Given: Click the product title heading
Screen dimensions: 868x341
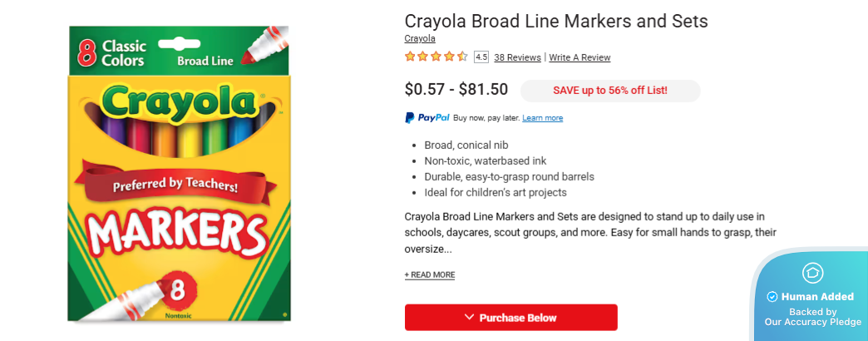Looking at the screenshot, I should pos(555,21).
